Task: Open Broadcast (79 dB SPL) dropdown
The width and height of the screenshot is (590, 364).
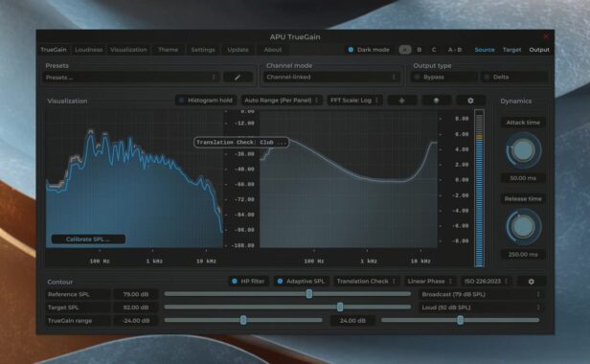Action: [481, 294]
